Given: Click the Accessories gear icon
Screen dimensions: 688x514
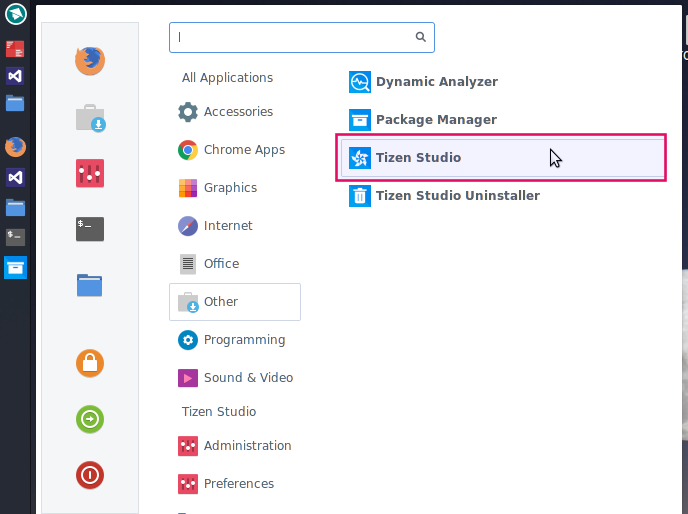Looking at the screenshot, I should point(188,112).
